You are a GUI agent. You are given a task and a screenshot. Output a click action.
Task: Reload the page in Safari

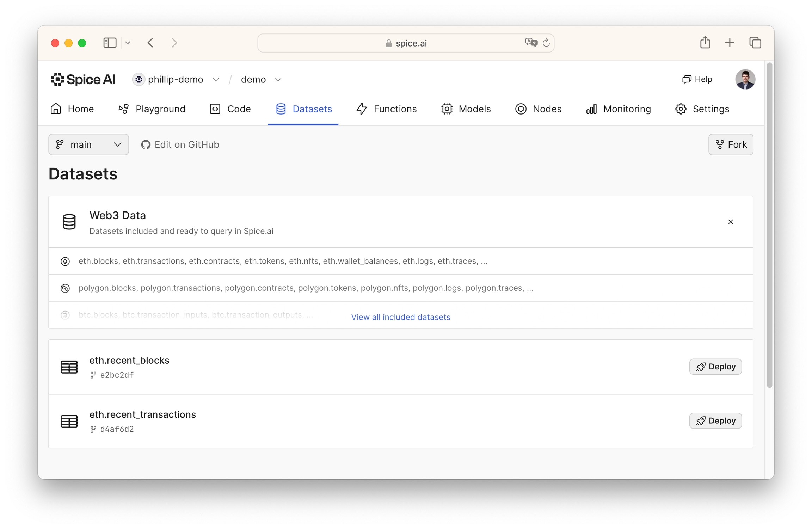point(546,43)
